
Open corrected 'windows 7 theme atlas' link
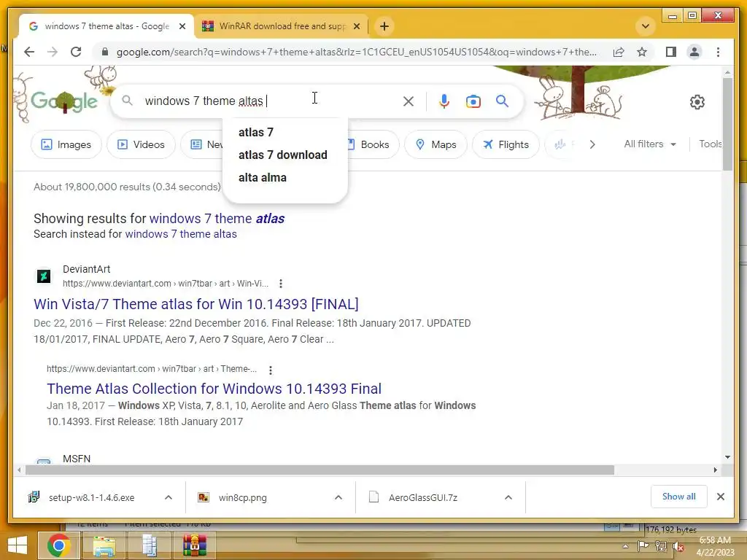[217, 219]
